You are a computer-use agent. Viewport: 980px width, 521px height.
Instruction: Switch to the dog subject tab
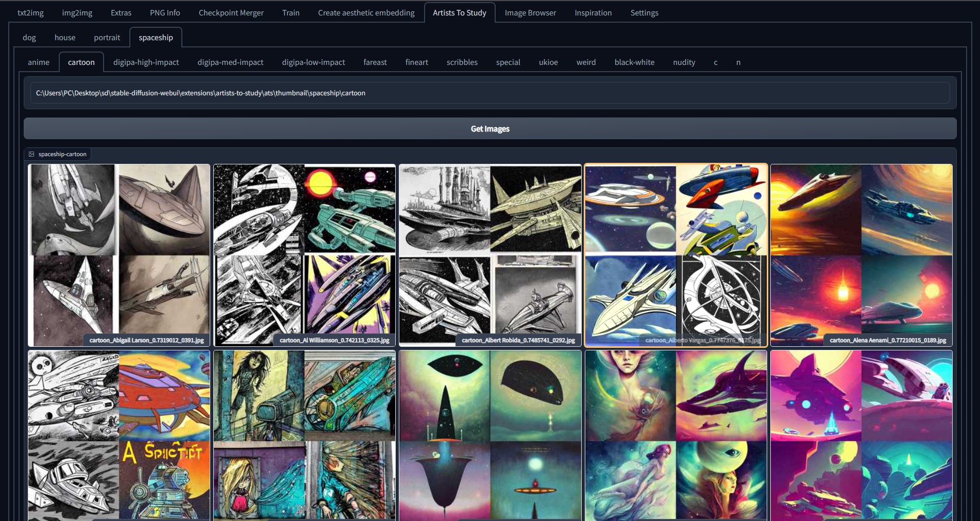click(x=29, y=38)
